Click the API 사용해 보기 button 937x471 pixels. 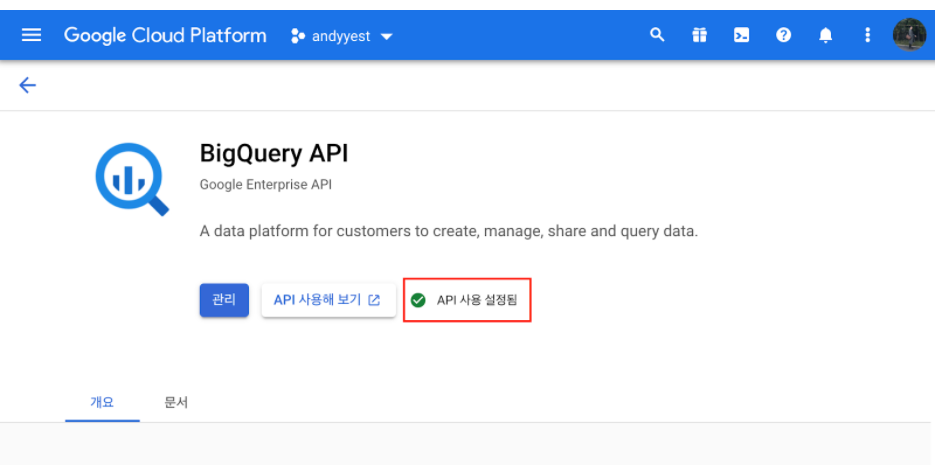coord(328,300)
